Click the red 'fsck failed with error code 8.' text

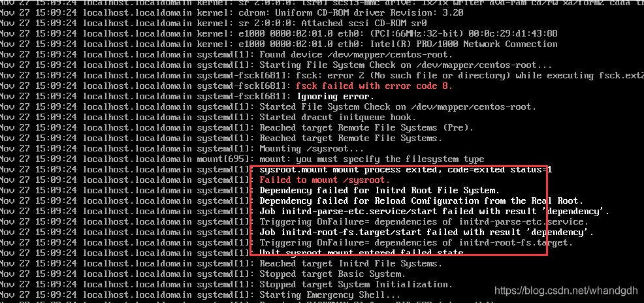374,86
